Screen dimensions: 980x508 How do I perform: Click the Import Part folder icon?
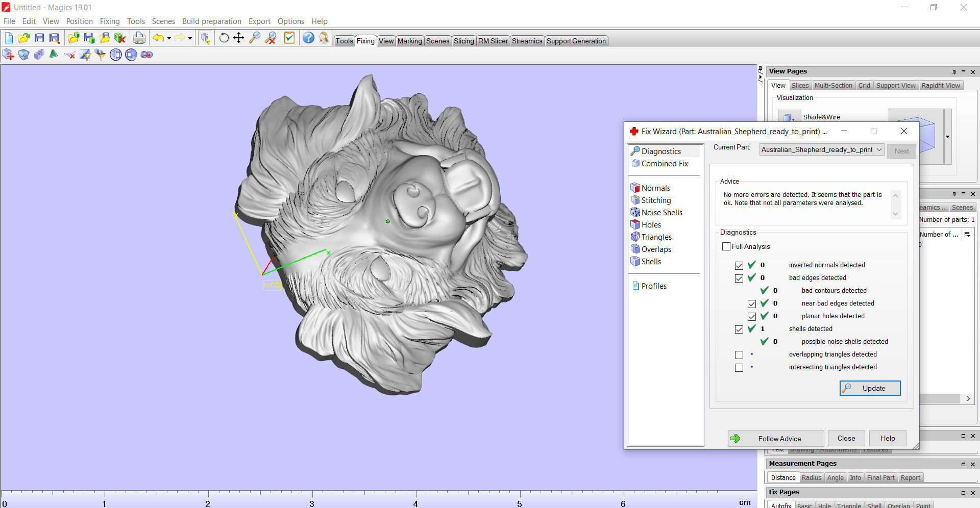pyautogui.click(x=73, y=38)
